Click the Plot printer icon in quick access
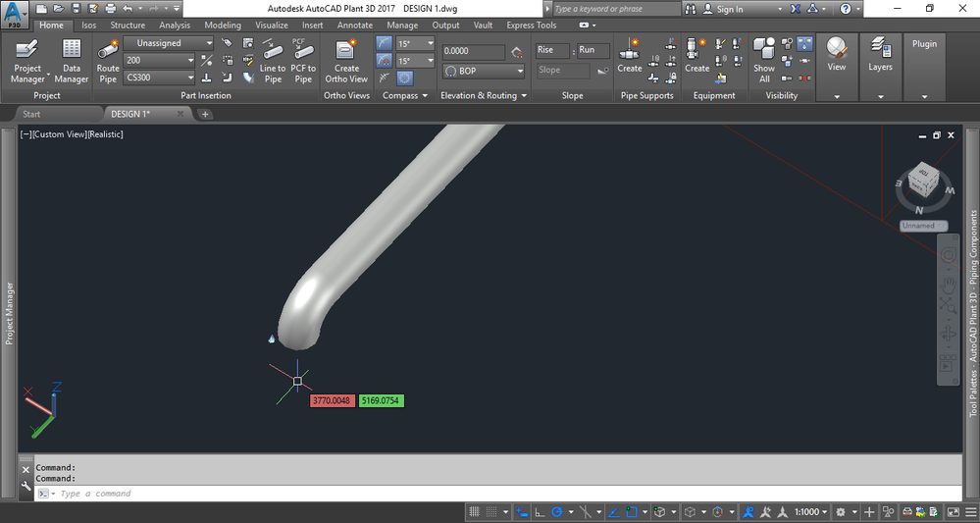This screenshot has height=523, width=980. [111, 9]
